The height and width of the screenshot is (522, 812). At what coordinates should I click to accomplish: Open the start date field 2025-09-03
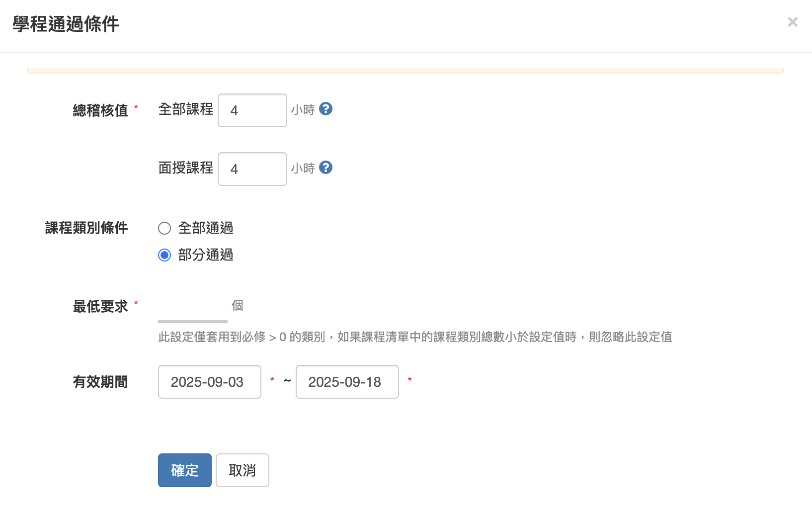tap(210, 382)
